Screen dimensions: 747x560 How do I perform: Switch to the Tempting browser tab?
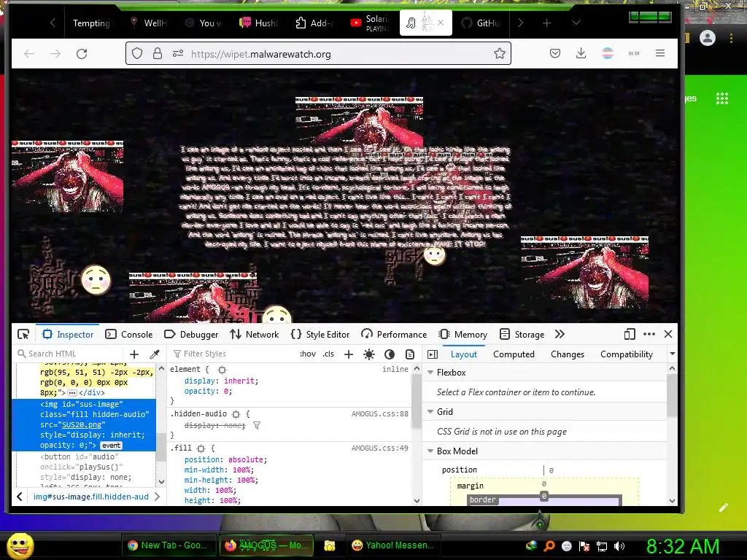tap(91, 23)
